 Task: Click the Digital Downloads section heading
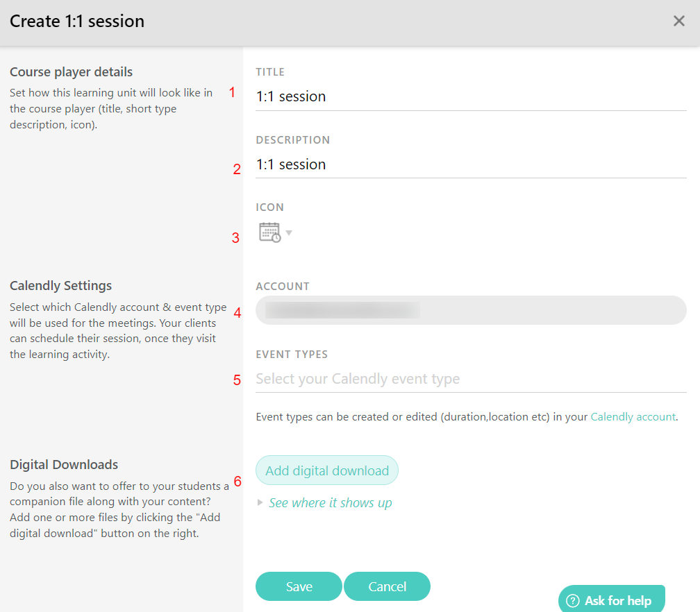[x=64, y=464]
